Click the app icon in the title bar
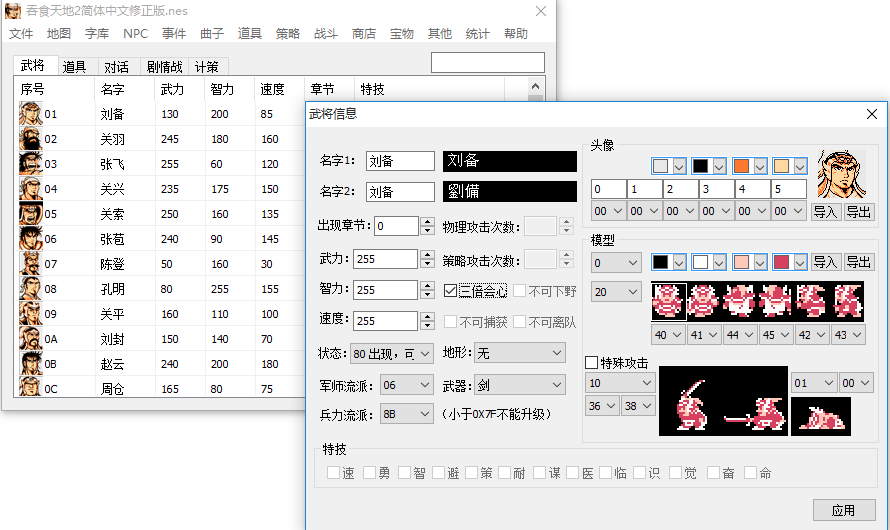 click(12, 11)
